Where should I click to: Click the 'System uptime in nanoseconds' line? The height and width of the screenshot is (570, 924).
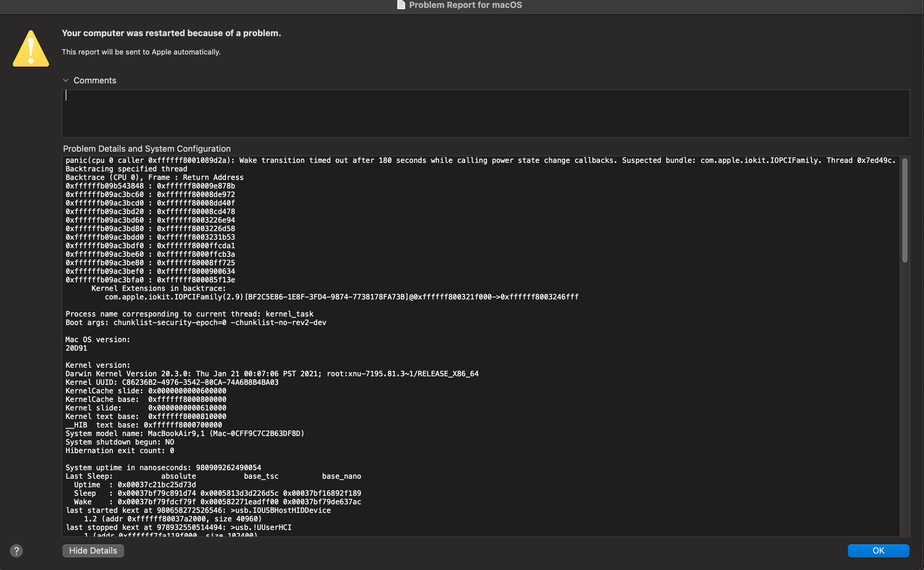coord(163,468)
